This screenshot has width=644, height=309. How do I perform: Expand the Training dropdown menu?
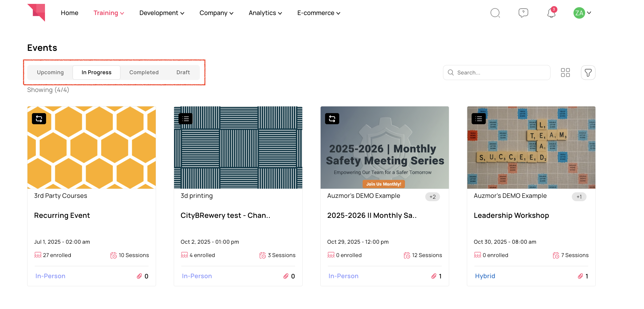pos(109,13)
